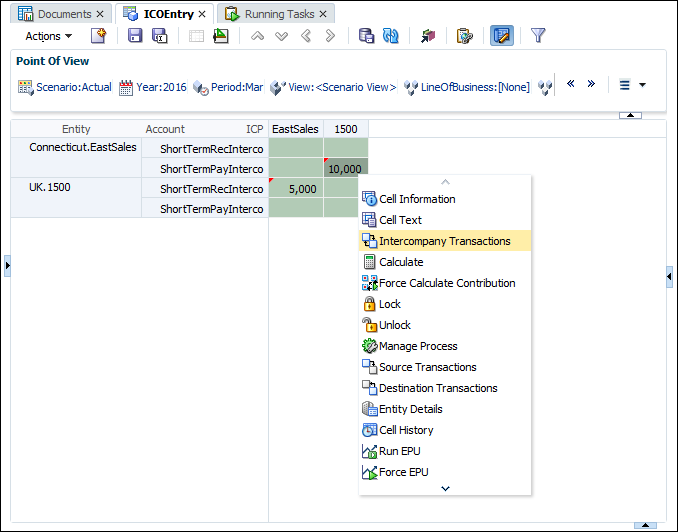Click the 1500 column header
Viewport: 678px width, 532px height.
[346, 129]
